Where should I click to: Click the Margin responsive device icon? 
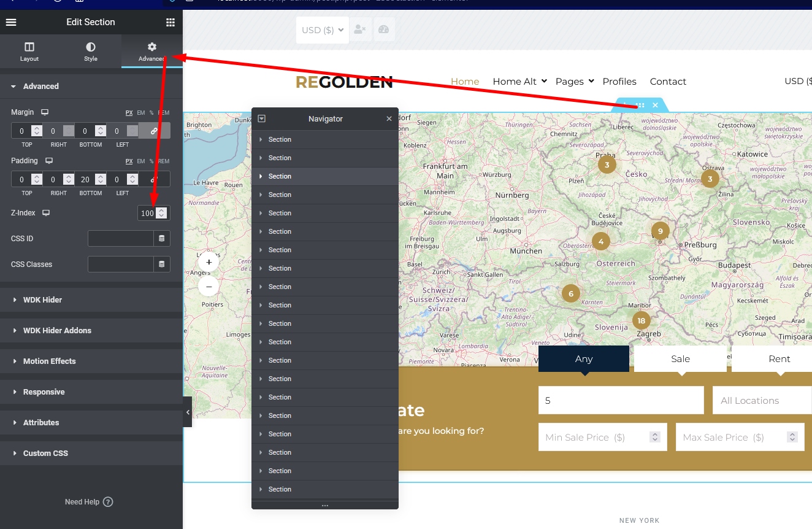tap(45, 113)
